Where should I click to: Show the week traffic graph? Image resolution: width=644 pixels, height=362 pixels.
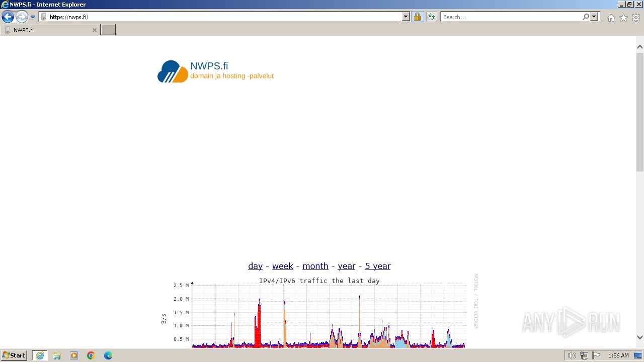coord(283,266)
